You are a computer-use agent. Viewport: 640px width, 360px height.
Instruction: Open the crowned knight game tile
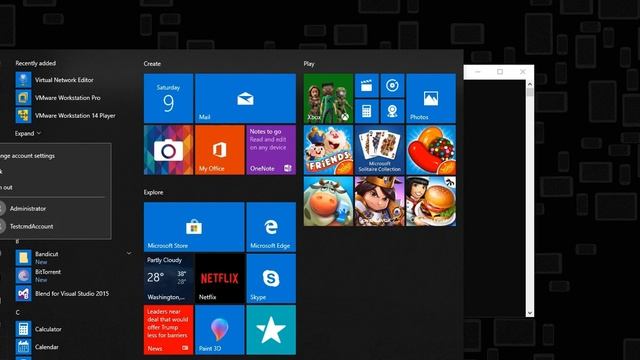(x=380, y=201)
